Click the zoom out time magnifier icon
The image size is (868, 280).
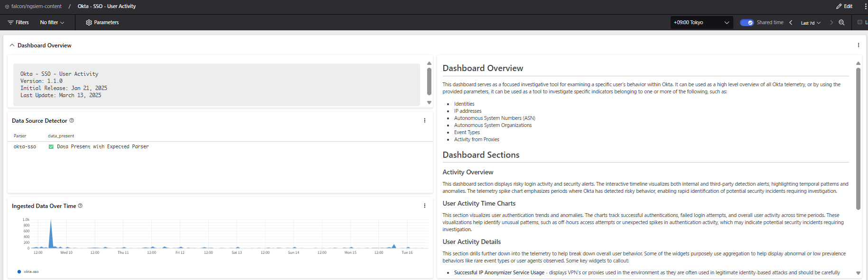click(841, 22)
